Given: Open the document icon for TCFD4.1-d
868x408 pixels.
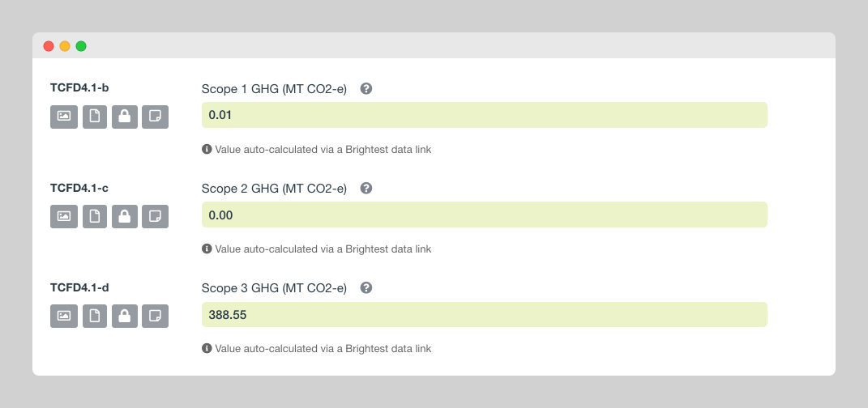Looking at the screenshot, I should point(95,317).
